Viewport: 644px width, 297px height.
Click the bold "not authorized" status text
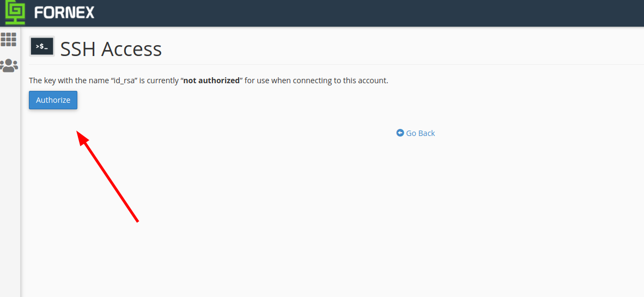click(211, 81)
